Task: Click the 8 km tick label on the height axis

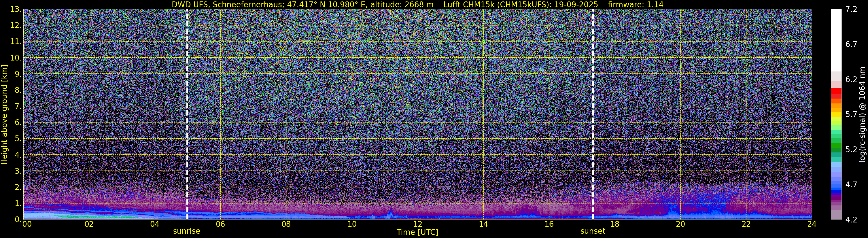Action: 18,90
